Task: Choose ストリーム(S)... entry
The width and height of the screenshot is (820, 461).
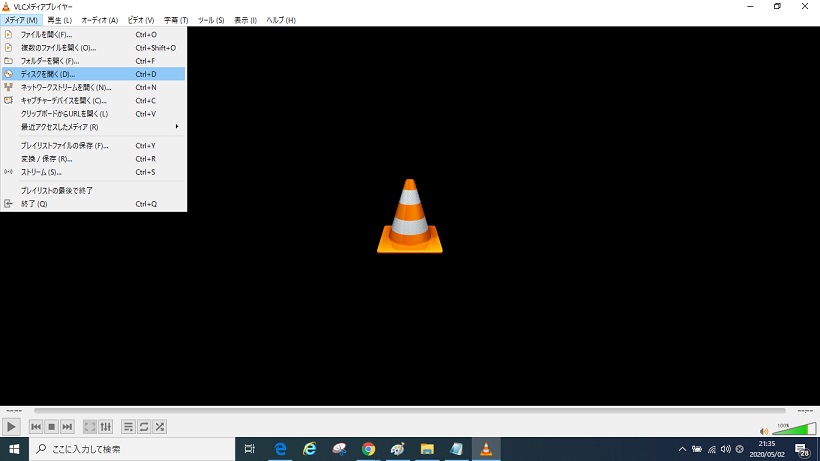Action: [x=94, y=172]
